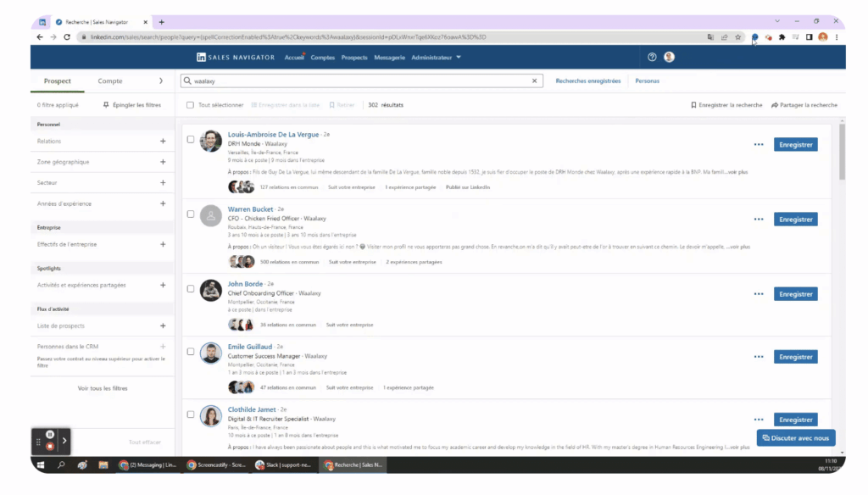
Task: Open the Administrateur dropdown menu
Action: [x=436, y=58]
